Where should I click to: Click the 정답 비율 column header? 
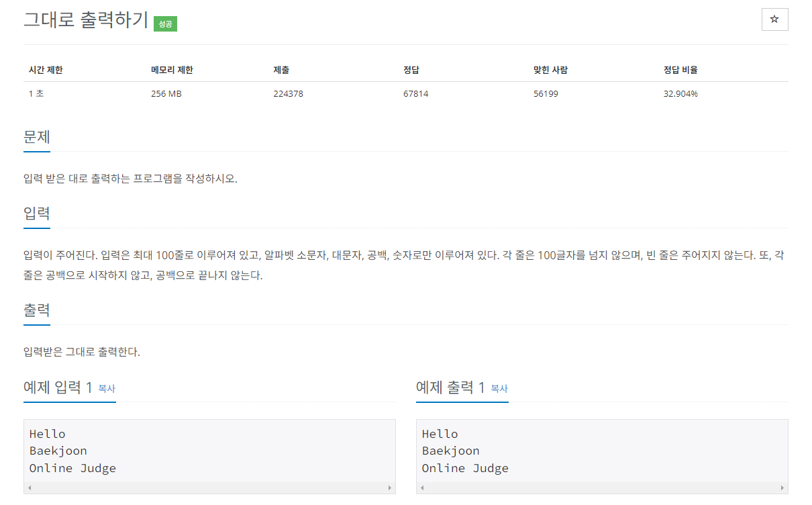coord(680,70)
